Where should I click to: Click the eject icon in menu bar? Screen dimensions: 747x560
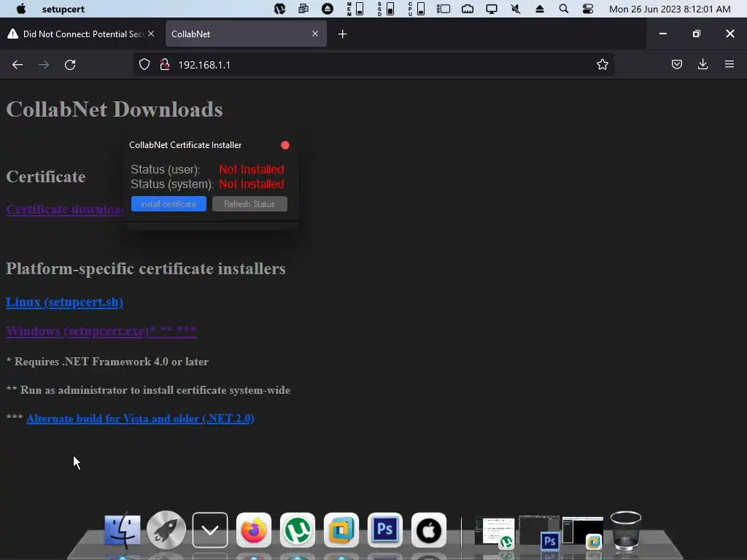click(x=539, y=9)
